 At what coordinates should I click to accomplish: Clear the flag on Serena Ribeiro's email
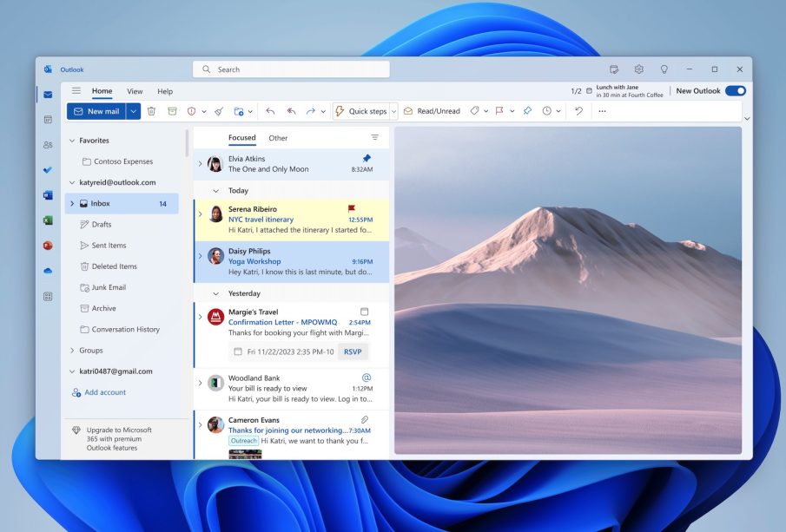point(352,208)
